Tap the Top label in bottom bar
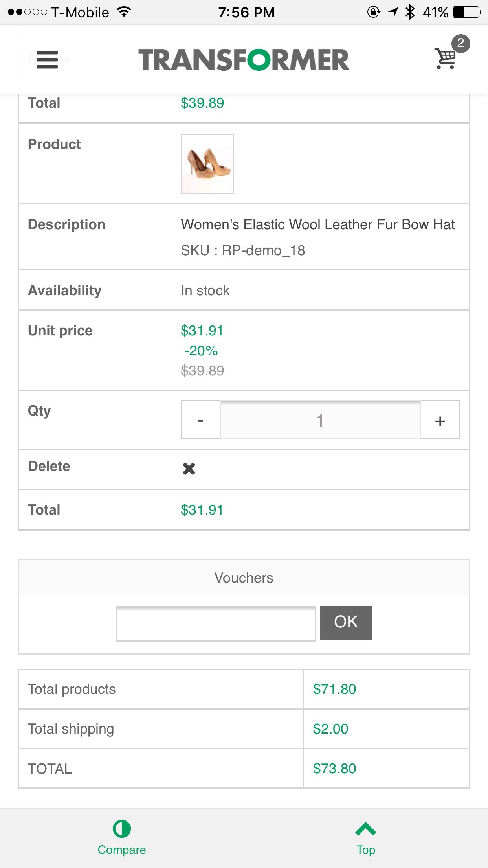 pos(365,850)
